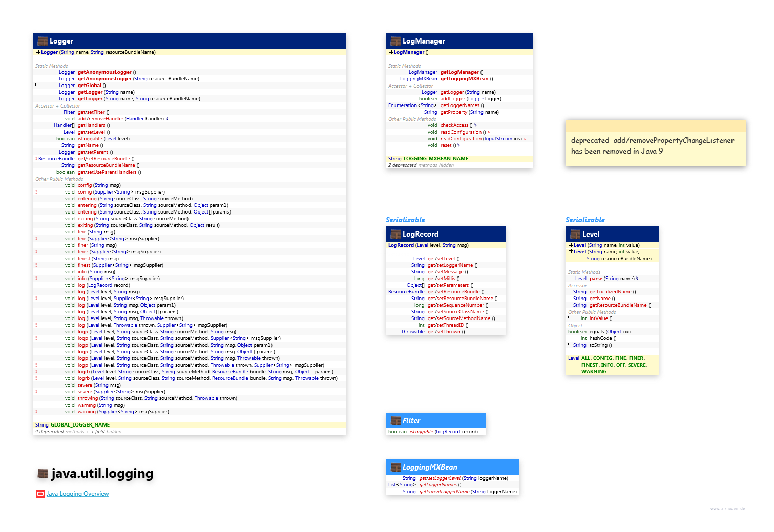Open the Java Logging Overview link
Viewport: 774px width, 532px height.
[77, 494]
